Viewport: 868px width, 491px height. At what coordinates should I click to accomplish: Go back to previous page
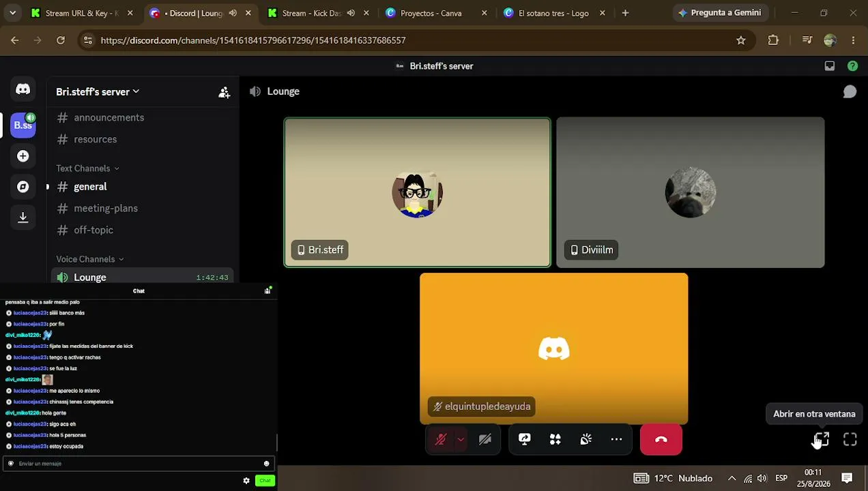click(x=15, y=40)
